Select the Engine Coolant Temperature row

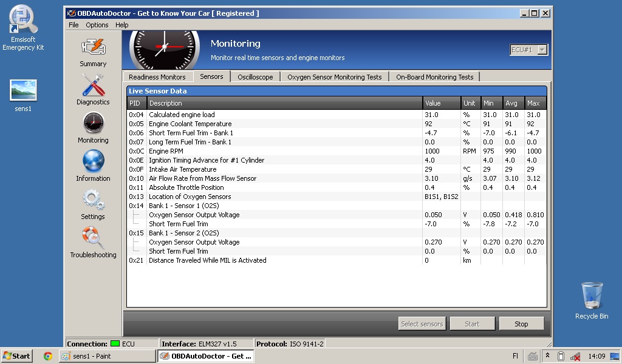click(337, 124)
